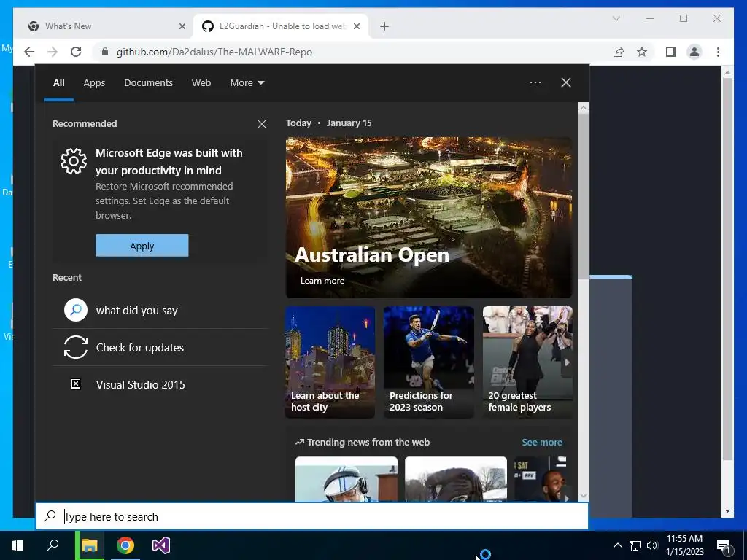Click the Check for updates sync icon
Viewport: 747px width, 560px height.
pos(76,347)
